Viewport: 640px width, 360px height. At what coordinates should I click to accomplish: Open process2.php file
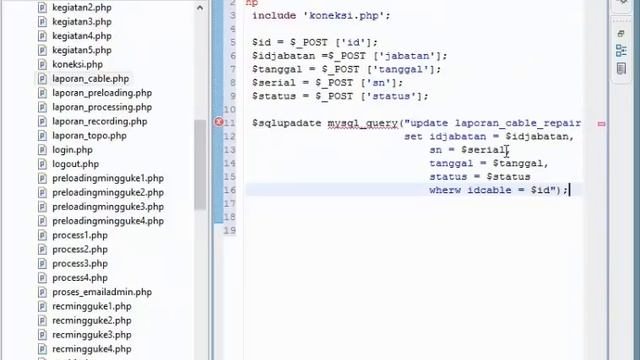coord(80,249)
